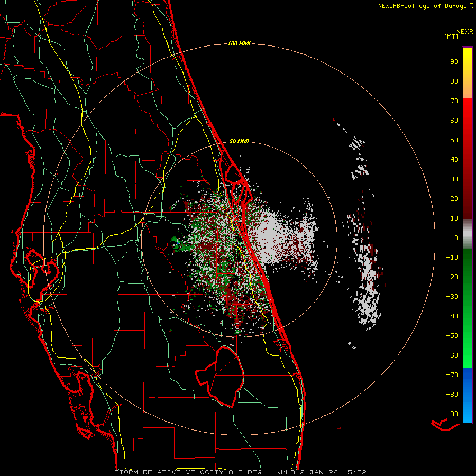Select the positive 10 scale value

tap(454, 218)
